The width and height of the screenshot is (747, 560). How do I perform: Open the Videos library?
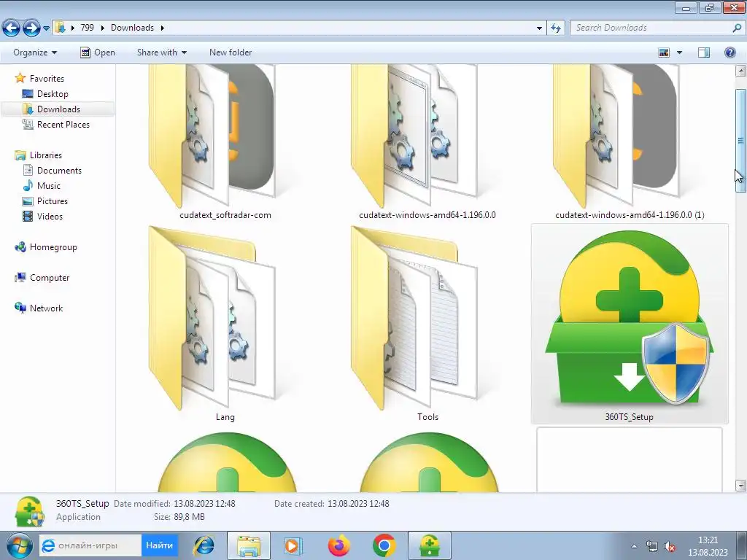tap(50, 216)
